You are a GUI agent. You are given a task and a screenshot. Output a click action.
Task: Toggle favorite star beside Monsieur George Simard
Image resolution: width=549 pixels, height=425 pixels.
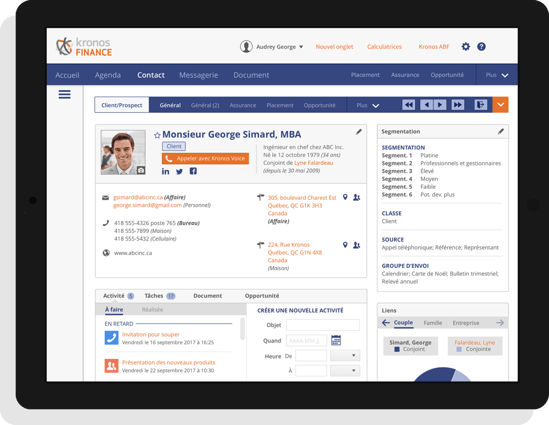[x=157, y=135]
